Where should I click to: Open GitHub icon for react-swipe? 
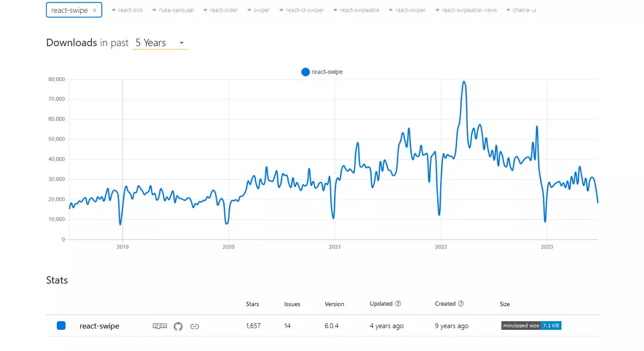tap(178, 326)
